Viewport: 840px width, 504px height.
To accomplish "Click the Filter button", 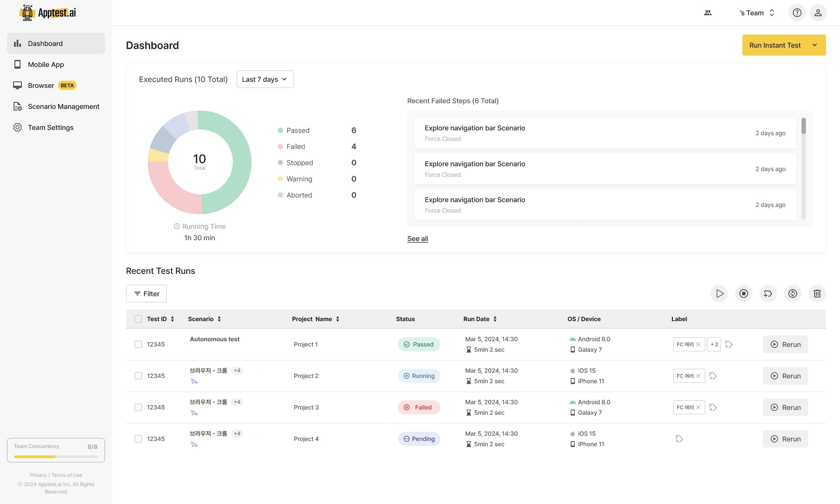I will pos(146,294).
